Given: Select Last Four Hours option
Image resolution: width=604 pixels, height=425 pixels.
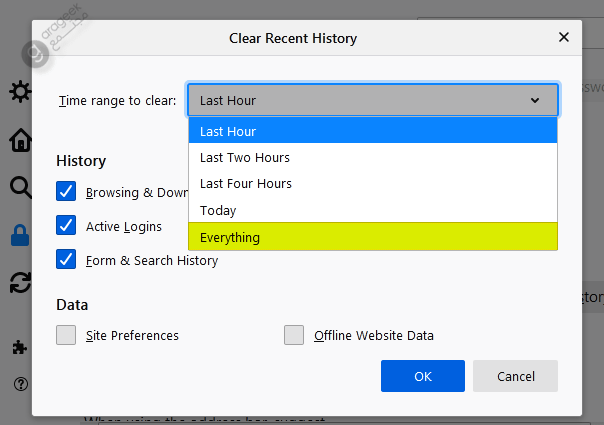Looking at the screenshot, I should (x=372, y=183).
